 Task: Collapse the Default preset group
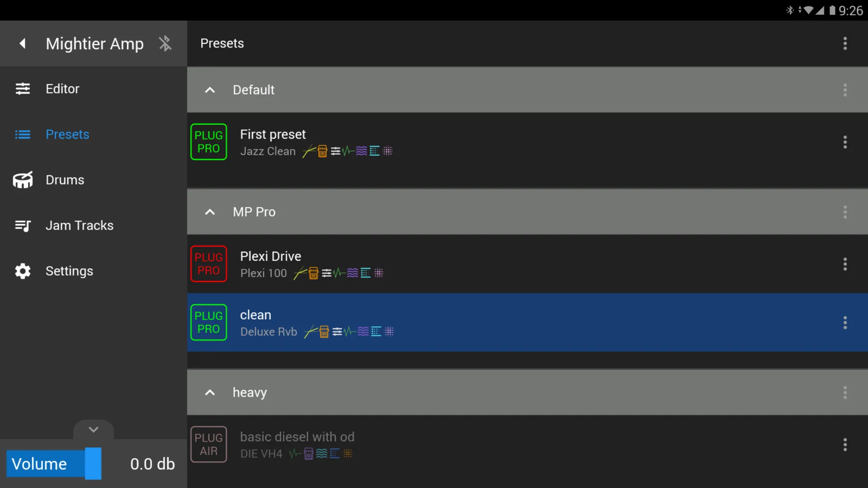point(210,89)
